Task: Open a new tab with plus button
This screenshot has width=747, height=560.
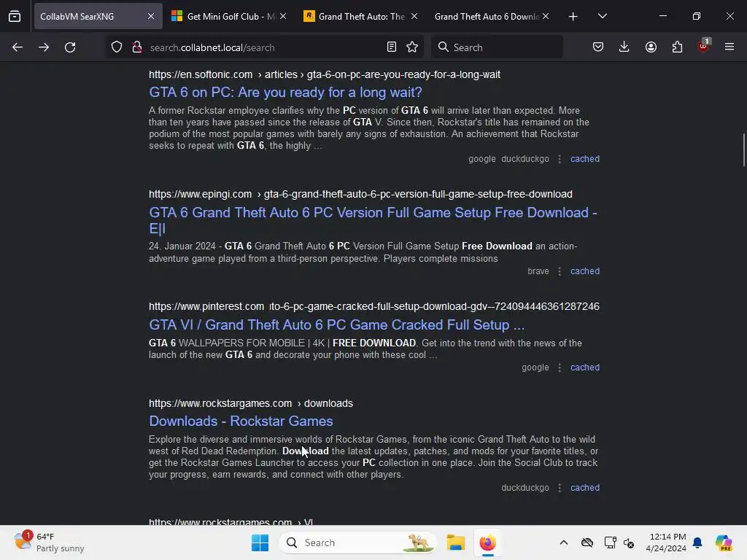Action: (x=573, y=17)
